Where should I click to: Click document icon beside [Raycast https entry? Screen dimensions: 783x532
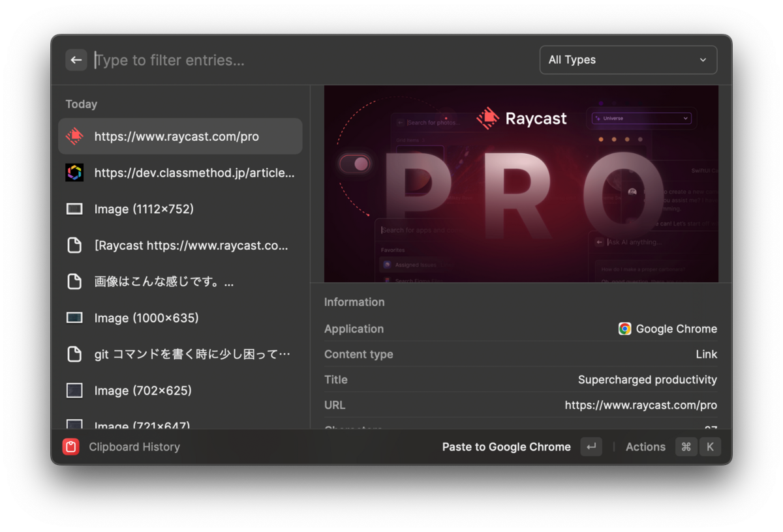click(74, 245)
